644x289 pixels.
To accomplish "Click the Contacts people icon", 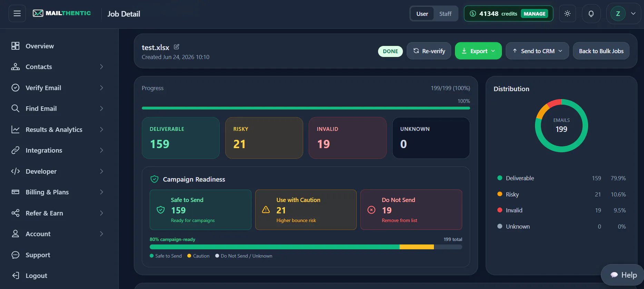I will pyautogui.click(x=16, y=67).
